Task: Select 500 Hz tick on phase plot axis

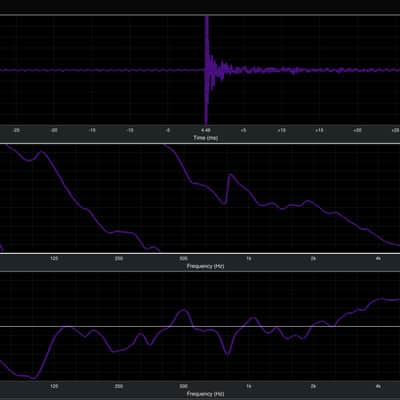Action: pos(184,258)
